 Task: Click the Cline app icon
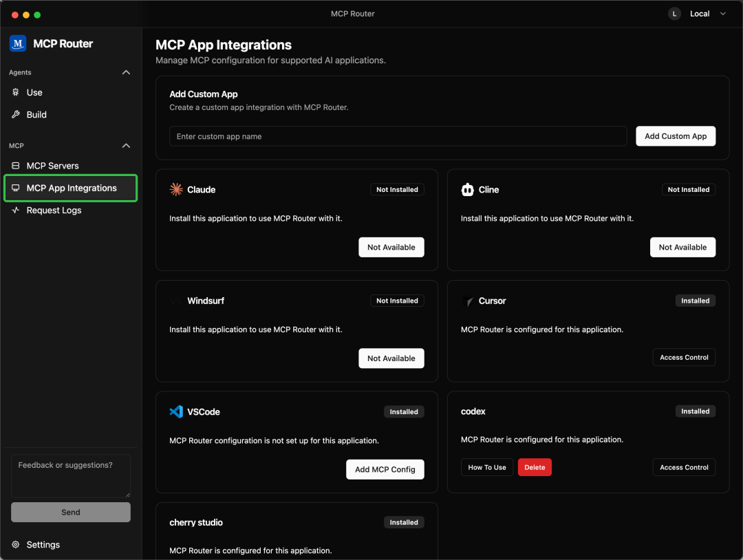tap(469, 189)
